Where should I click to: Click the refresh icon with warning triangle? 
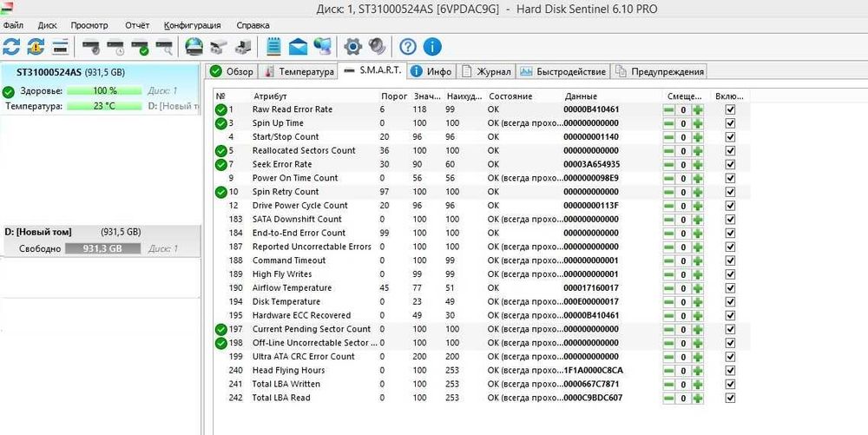tap(36, 47)
